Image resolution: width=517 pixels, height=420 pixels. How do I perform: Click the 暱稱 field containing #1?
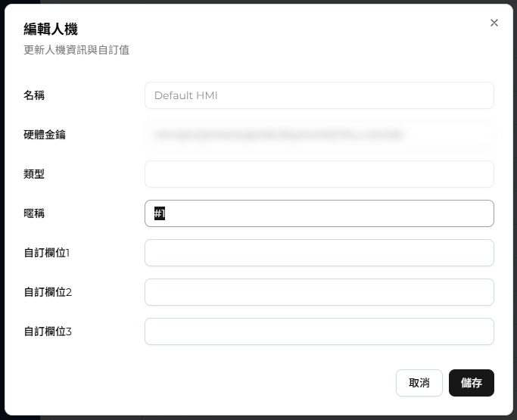click(319, 213)
